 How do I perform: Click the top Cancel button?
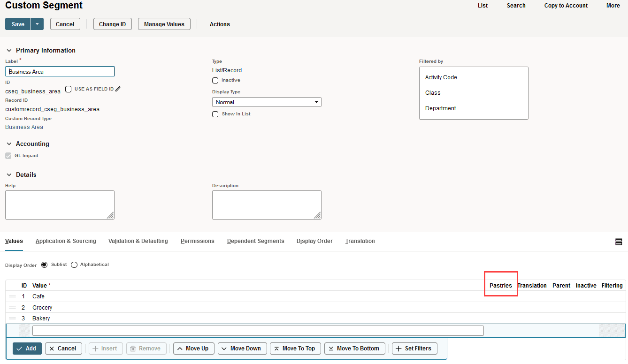[65, 24]
